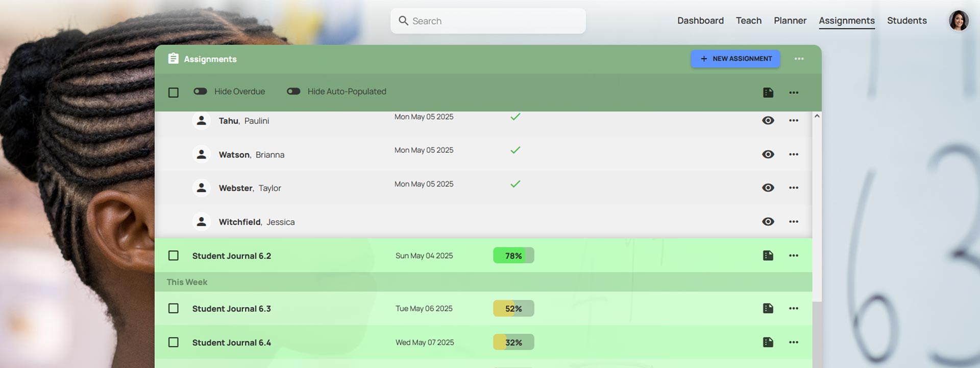
Task: Toggle the Hide Auto-Populated switch
Action: [x=293, y=91]
